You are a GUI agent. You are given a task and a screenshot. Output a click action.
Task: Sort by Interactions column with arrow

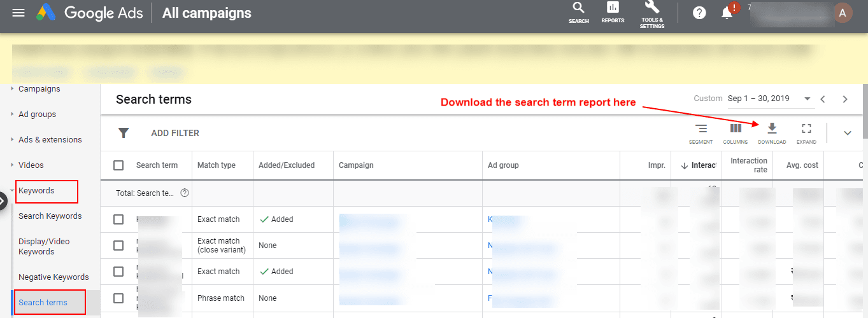pos(699,165)
